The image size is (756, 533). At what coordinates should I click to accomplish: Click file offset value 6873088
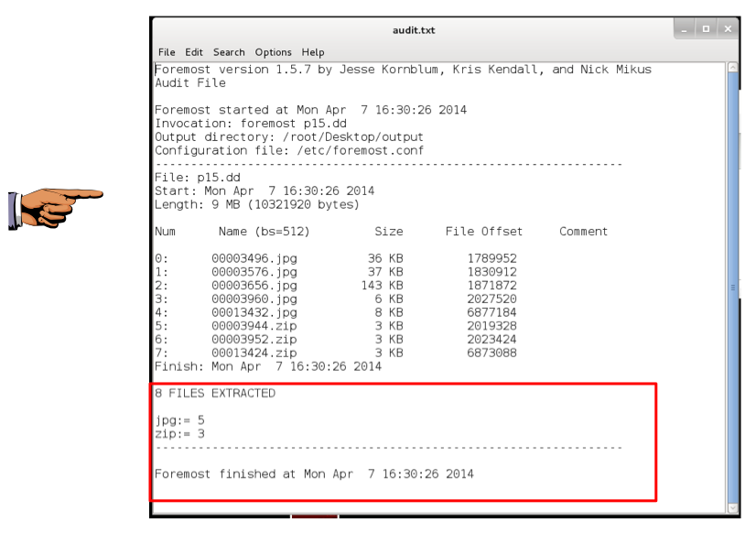(x=491, y=354)
